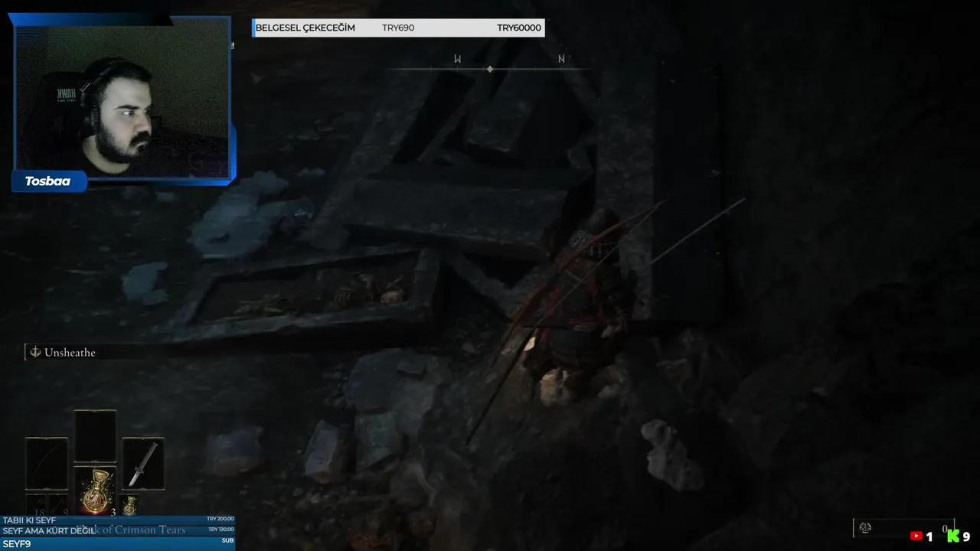
Task: Click the BELGESEL ÇEKECEĞİM goal title
Action: pos(305,28)
